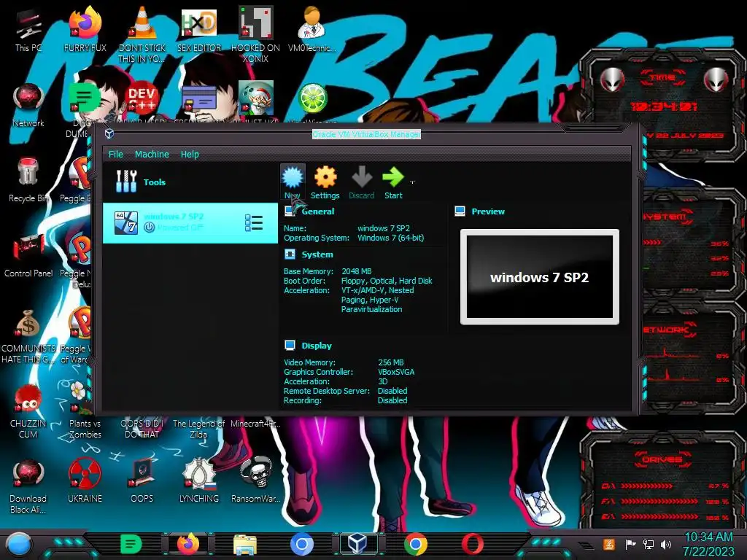
Task: Open the SEX EDITOR HxD desktop icon
Action: [x=198, y=31]
